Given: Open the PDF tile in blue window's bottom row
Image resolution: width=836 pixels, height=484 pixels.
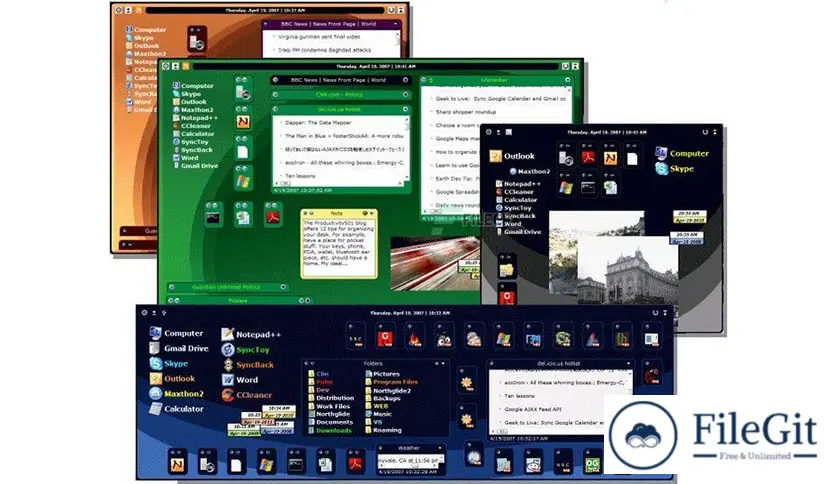Looking at the screenshot, I should (355, 463).
